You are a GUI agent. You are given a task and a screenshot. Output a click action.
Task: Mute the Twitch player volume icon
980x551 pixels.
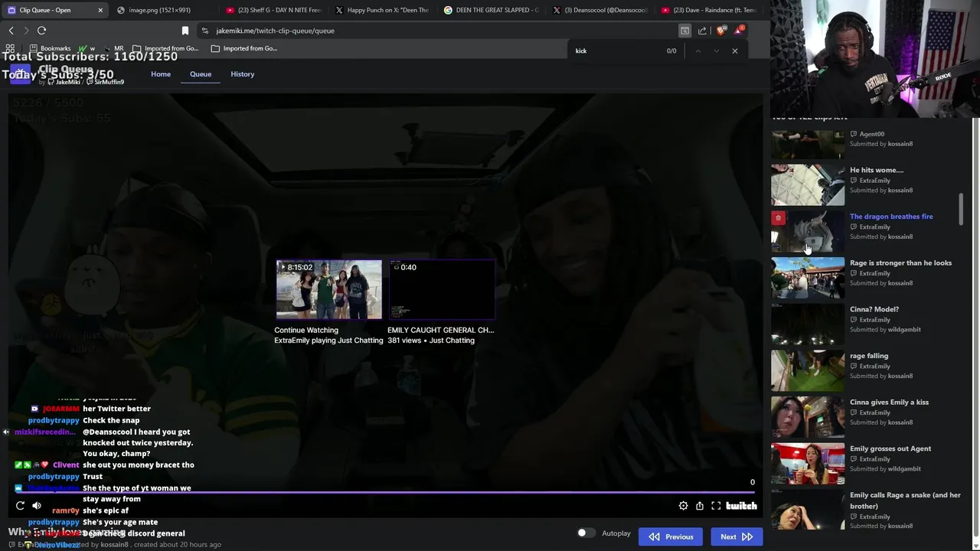37,506
